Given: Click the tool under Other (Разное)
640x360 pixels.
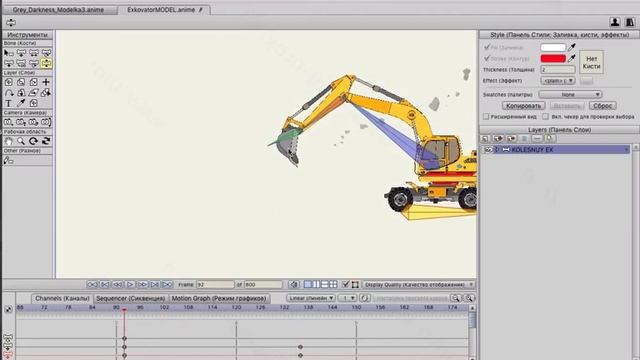Looking at the screenshot, I should pyautogui.click(x=9, y=160).
